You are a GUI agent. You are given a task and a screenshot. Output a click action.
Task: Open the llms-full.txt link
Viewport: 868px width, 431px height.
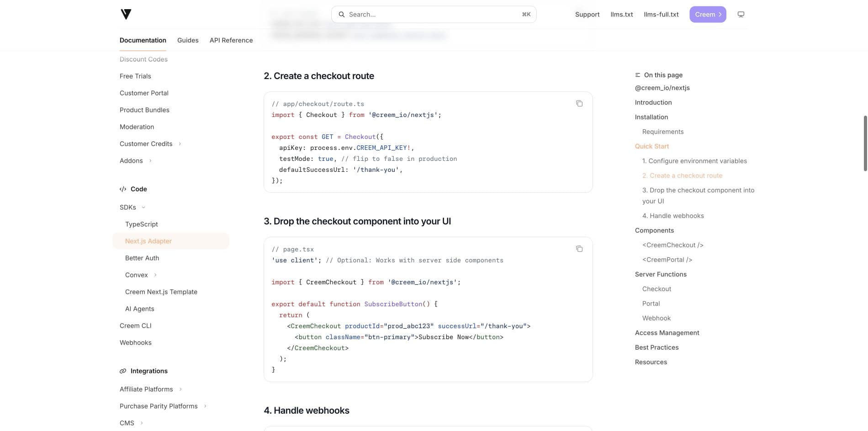coord(661,15)
